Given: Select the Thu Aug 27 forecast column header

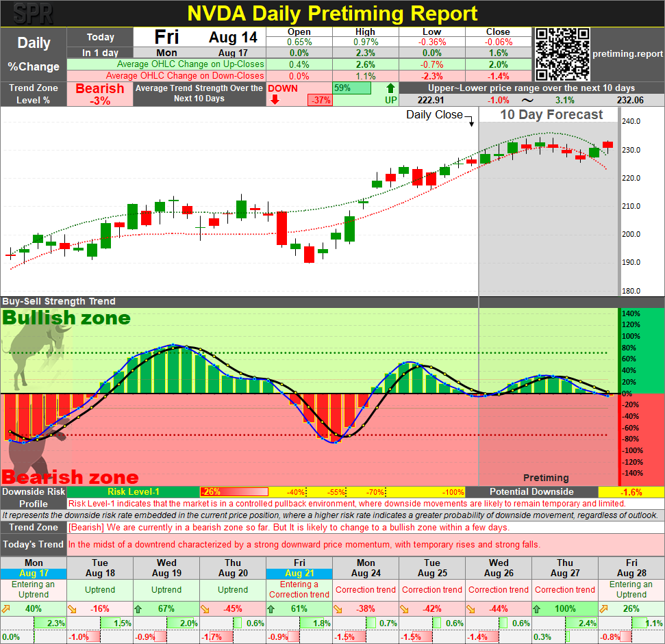Looking at the screenshot, I should tap(565, 568).
